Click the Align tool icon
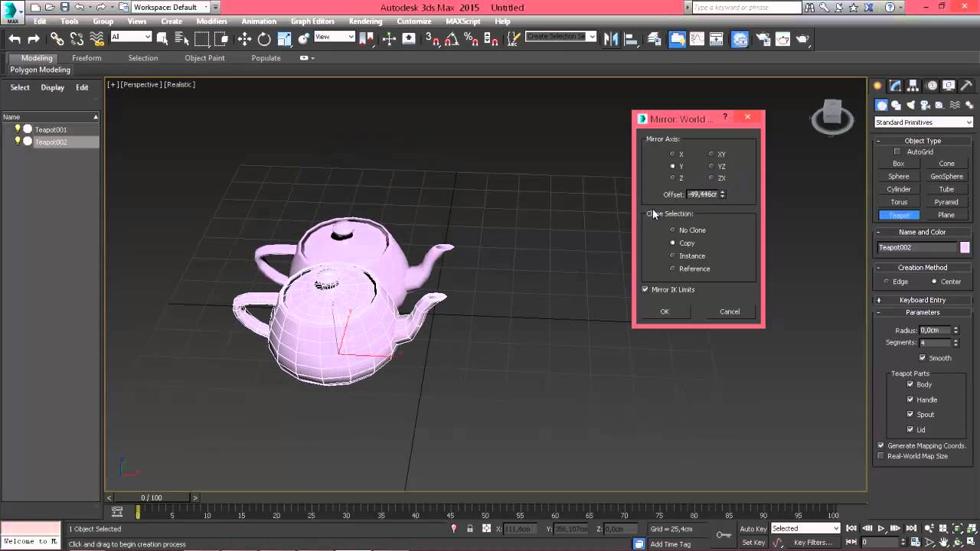Screen dimensions: 980x551 click(631, 39)
